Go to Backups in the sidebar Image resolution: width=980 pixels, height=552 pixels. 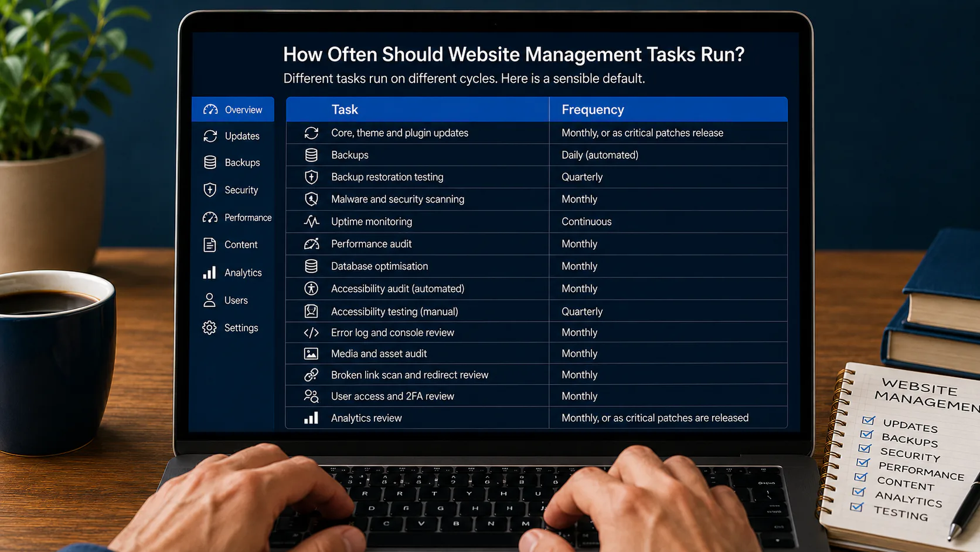coord(233,162)
